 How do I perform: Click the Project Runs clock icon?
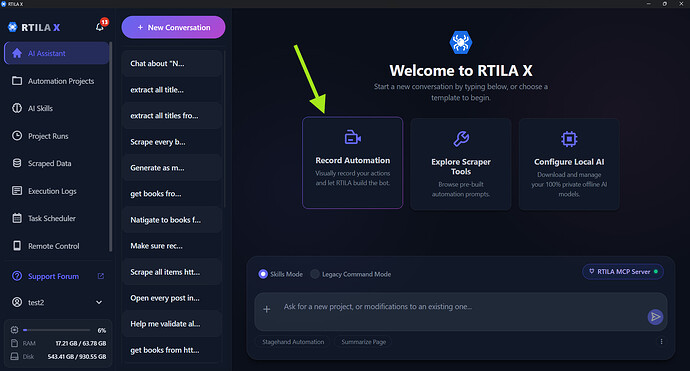coord(17,136)
